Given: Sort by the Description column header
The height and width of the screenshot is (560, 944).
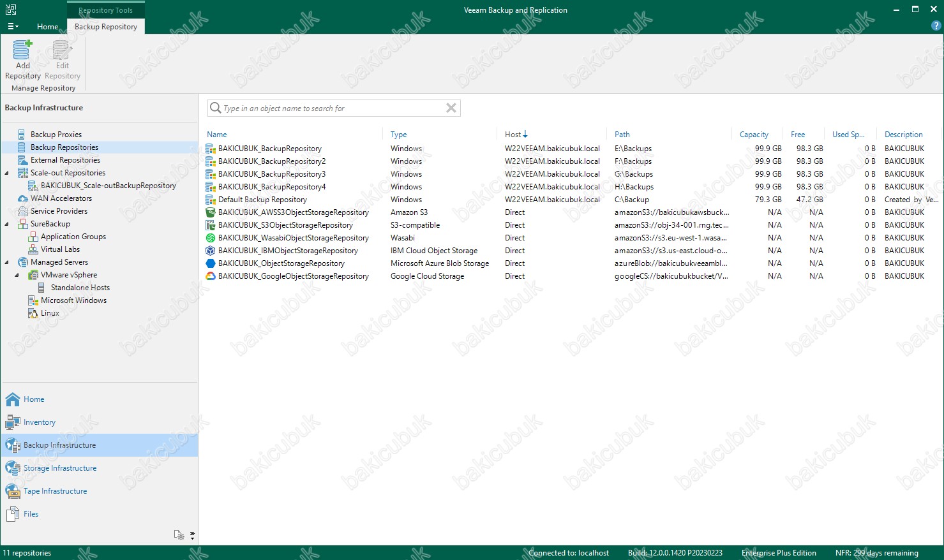Looking at the screenshot, I should pos(904,135).
